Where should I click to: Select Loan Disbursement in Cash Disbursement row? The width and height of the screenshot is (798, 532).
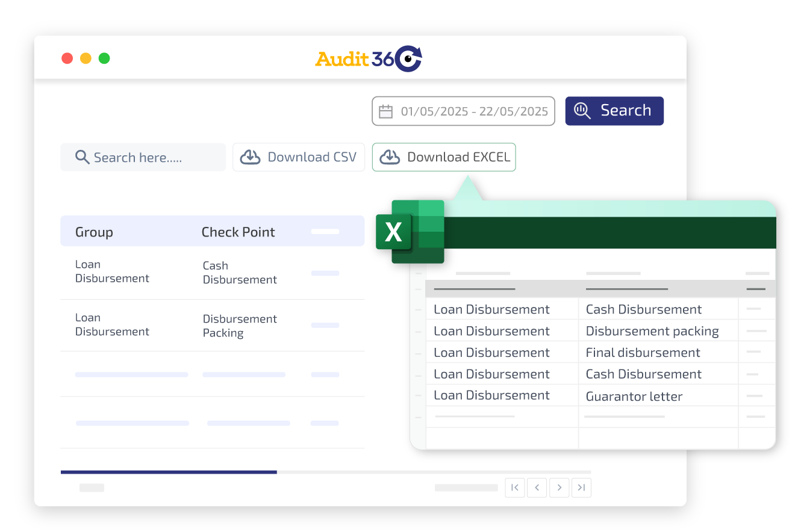tap(112, 271)
